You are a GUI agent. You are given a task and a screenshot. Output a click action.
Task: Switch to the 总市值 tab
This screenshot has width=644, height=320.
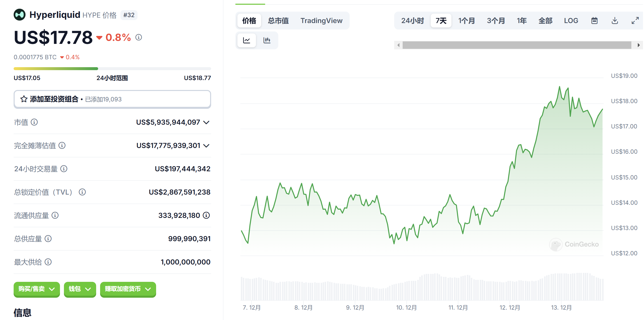click(x=278, y=21)
